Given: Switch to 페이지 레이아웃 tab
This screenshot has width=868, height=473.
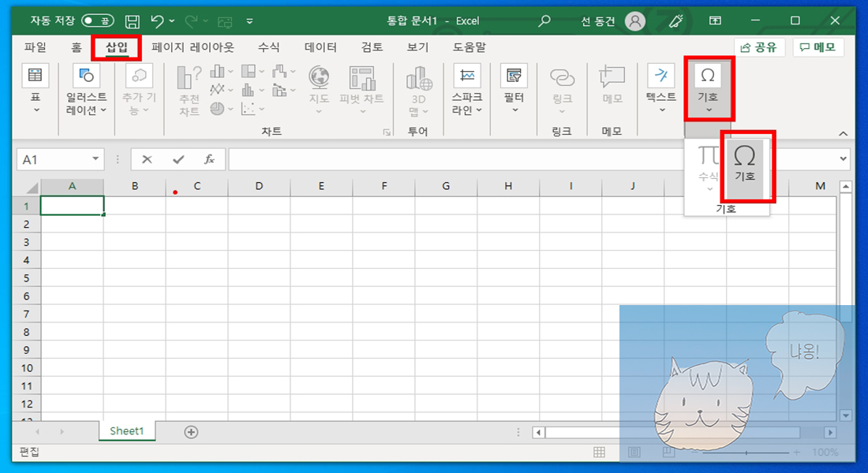Looking at the screenshot, I should (x=193, y=47).
